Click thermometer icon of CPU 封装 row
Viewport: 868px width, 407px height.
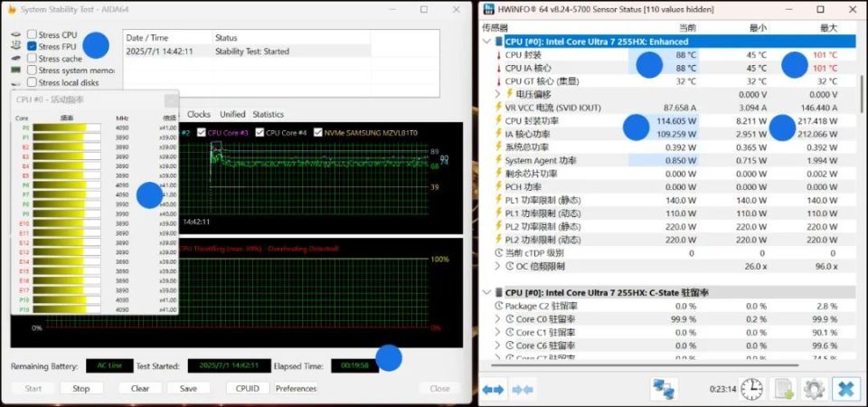click(499, 55)
